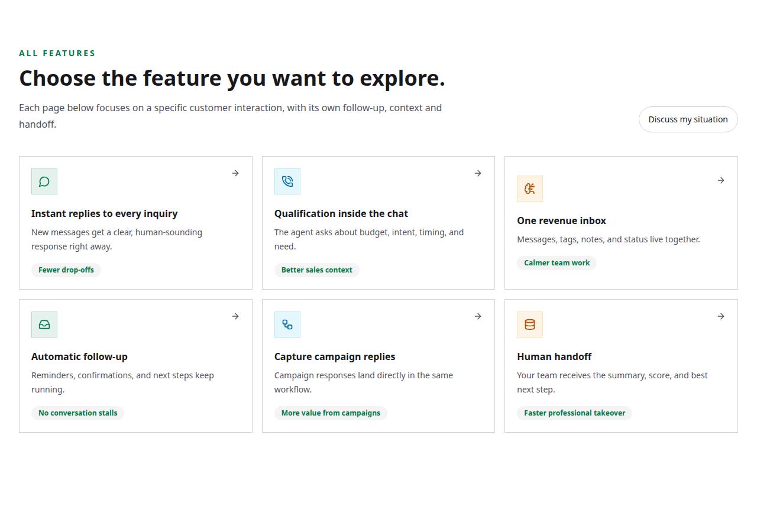Open the Human handoff heading
Image resolution: width=757 pixels, height=532 pixels.
pos(554,356)
